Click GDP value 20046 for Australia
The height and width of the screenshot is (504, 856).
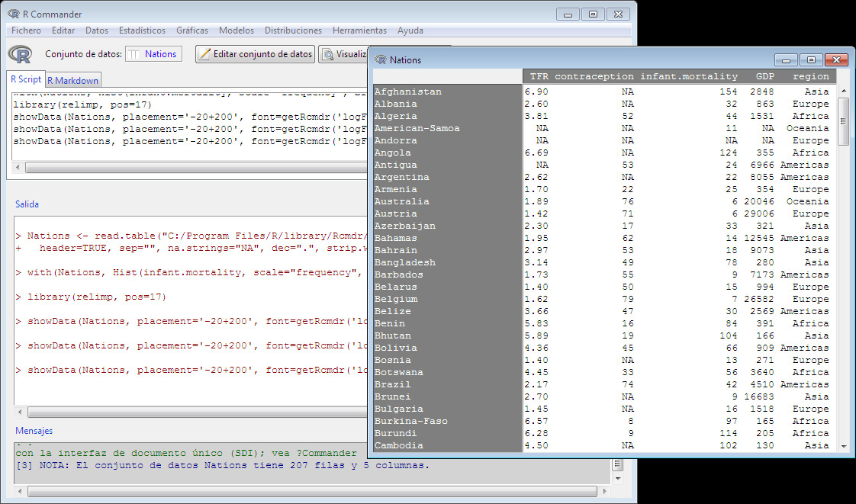(x=759, y=201)
